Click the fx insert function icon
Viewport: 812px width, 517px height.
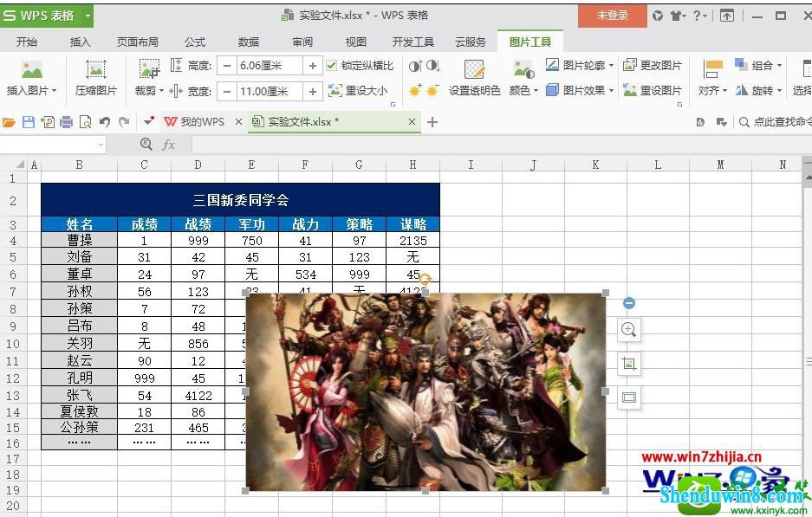[168, 145]
